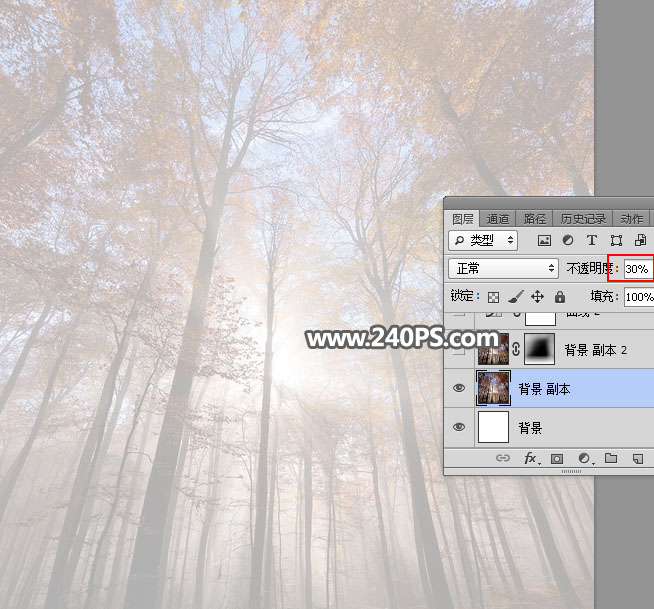Open the 正常 blend mode dropdown
Image resolution: width=654 pixels, height=609 pixels.
(503, 268)
